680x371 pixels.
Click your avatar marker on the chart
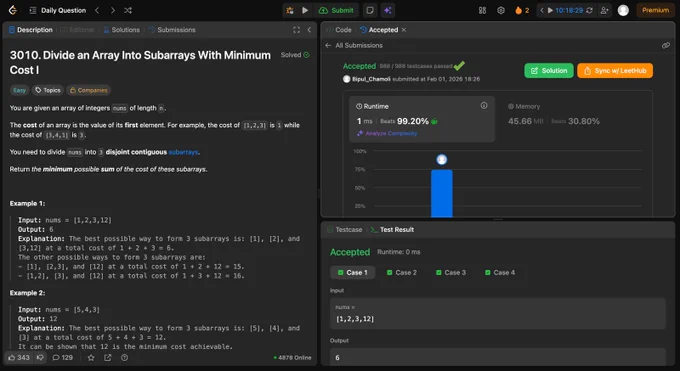(x=442, y=160)
